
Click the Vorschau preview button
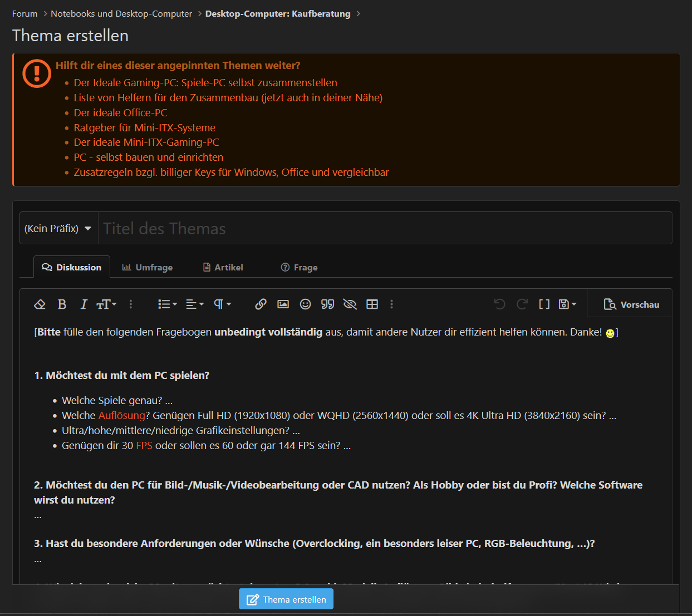pos(631,304)
